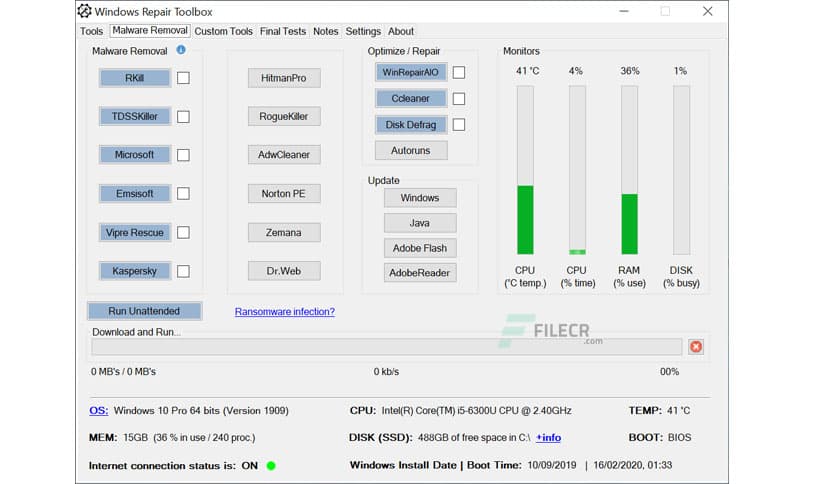The height and width of the screenshot is (484, 836).
Task: Open the Tools tab
Action: coord(91,31)
